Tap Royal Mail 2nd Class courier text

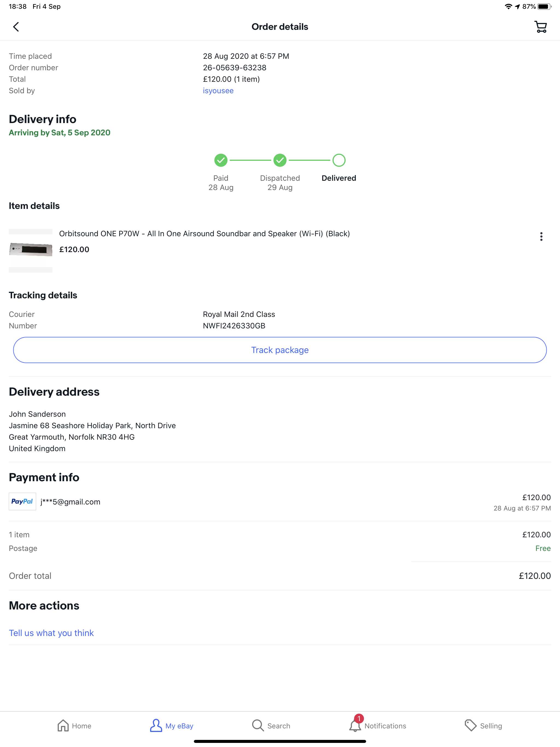(239, 314)
